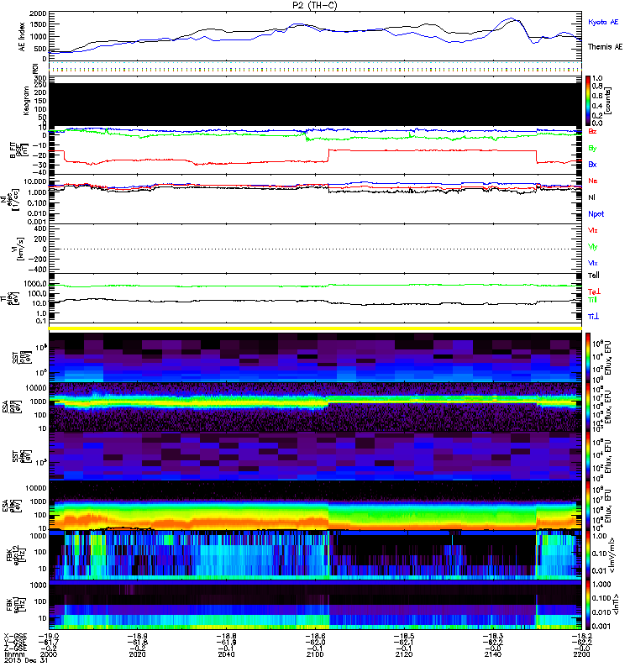Image resolution: width=630 pixels, height=672 pixels.
Task: Click the red Te perpendicular legend label
Action: [x=594, y=291]
